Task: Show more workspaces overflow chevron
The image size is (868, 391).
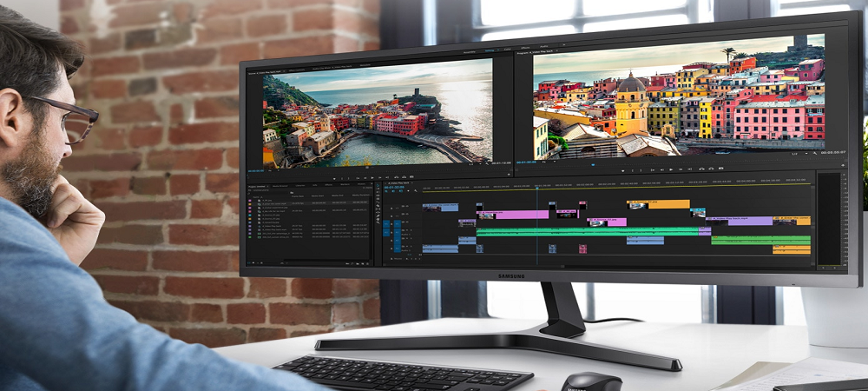Action: 564,45
